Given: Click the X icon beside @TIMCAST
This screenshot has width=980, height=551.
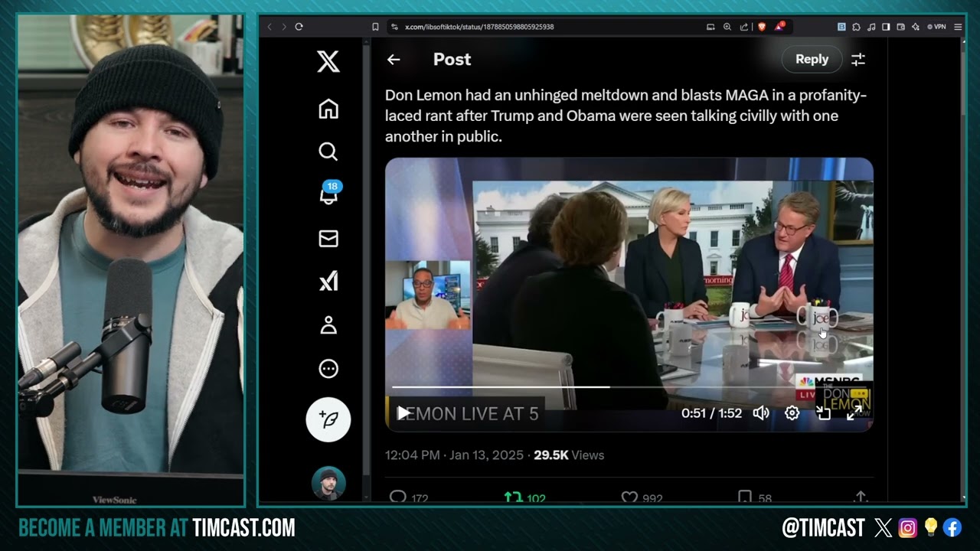Looking at the screenshot, I should click(883, 527).
